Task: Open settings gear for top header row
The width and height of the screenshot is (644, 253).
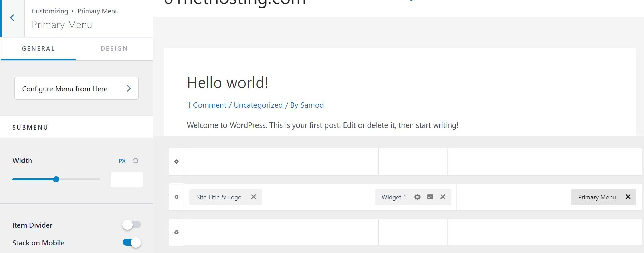Action: pyautogui.click(x=176, y=162)
